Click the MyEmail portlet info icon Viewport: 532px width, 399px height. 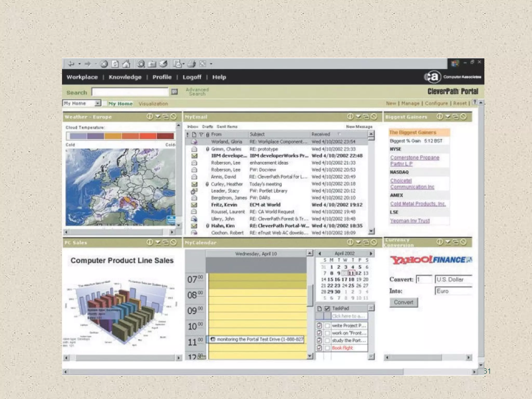(350, 117)
